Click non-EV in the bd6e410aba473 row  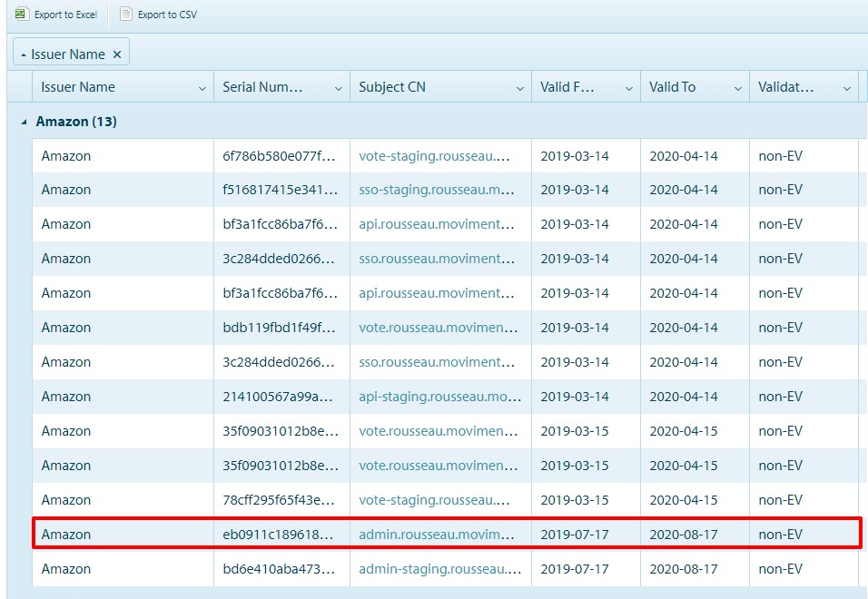click(780, 568)
